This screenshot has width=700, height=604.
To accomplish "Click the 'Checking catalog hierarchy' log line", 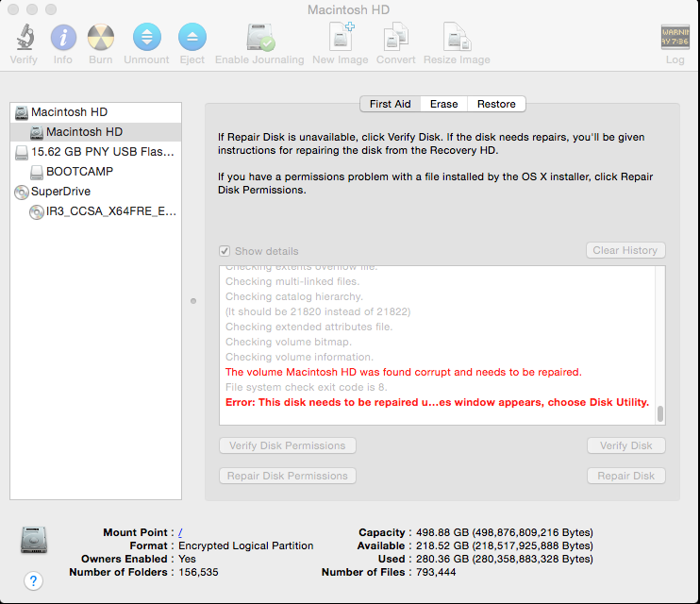I will click(294, 296).
